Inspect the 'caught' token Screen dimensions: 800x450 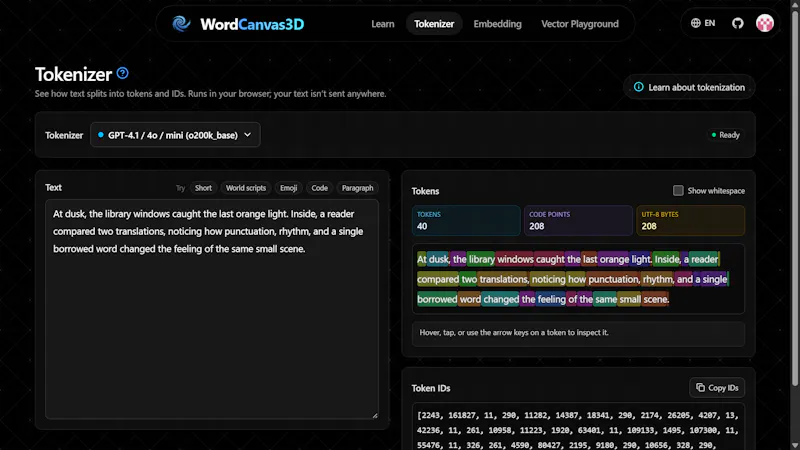(549, 259)
